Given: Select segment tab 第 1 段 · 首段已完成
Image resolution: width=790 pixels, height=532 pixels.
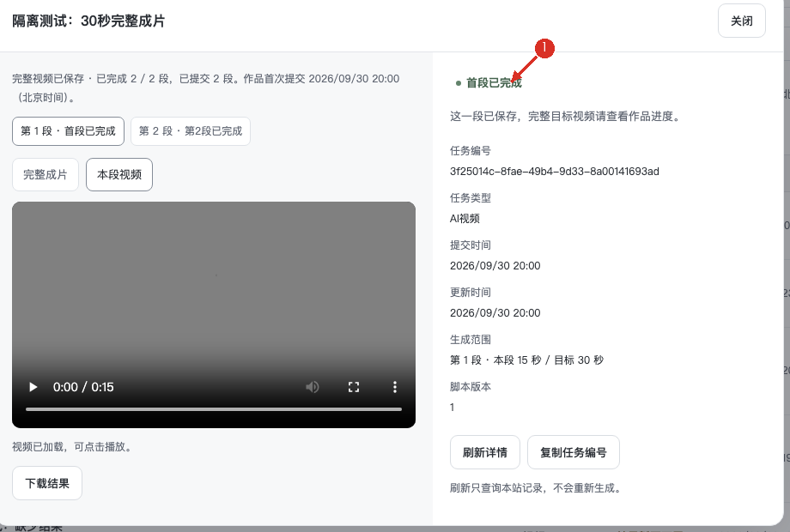Looking at the screenshot, I should coord(68,131).
